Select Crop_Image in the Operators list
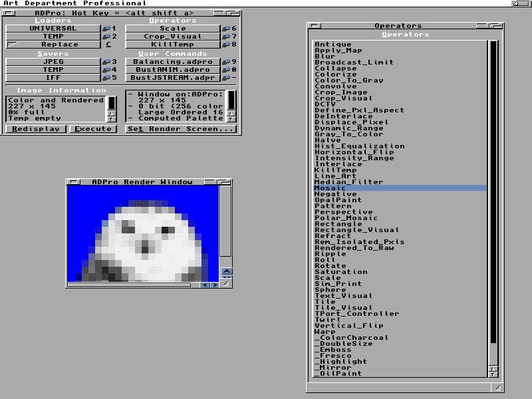Image resolution: width=532 pixels, height=399 pixels. [400, 92]
